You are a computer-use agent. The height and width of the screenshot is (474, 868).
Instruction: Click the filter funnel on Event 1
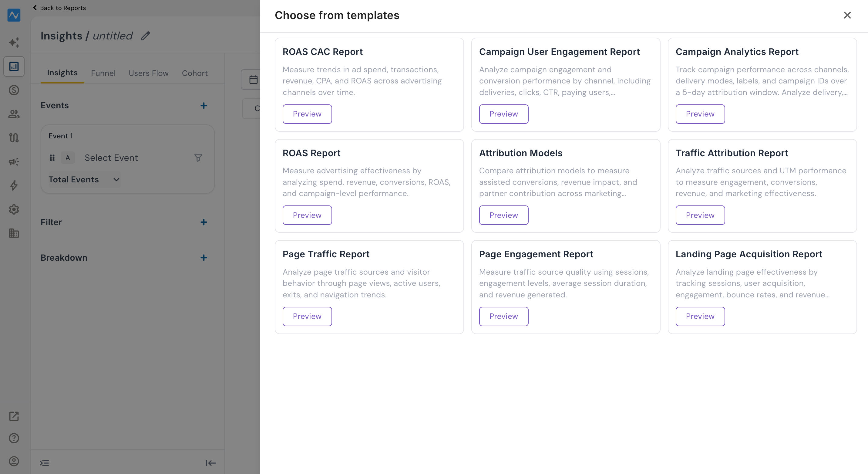[x=198, y=157]
